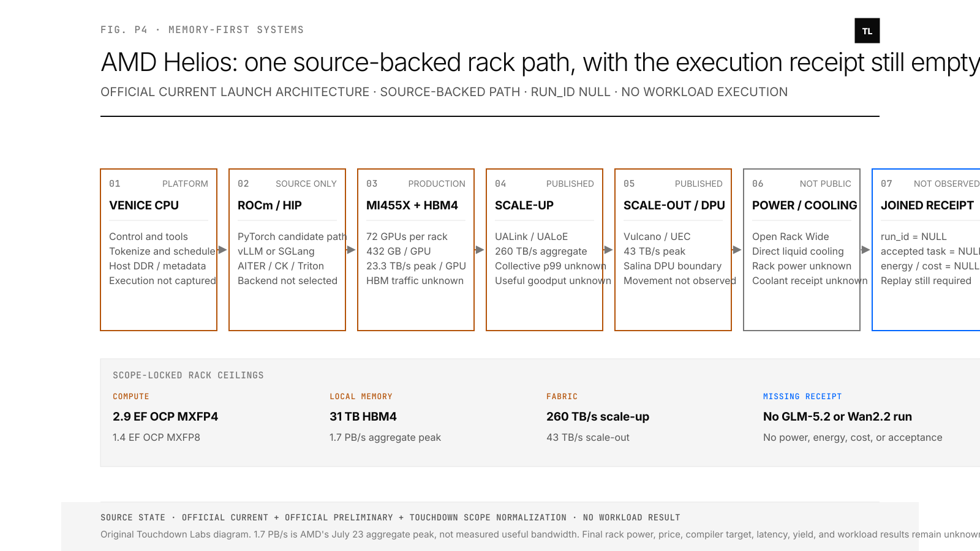980x551 pixels.
Task: Click 'Host DDR / metadata' line
Action: pos(157,266)
